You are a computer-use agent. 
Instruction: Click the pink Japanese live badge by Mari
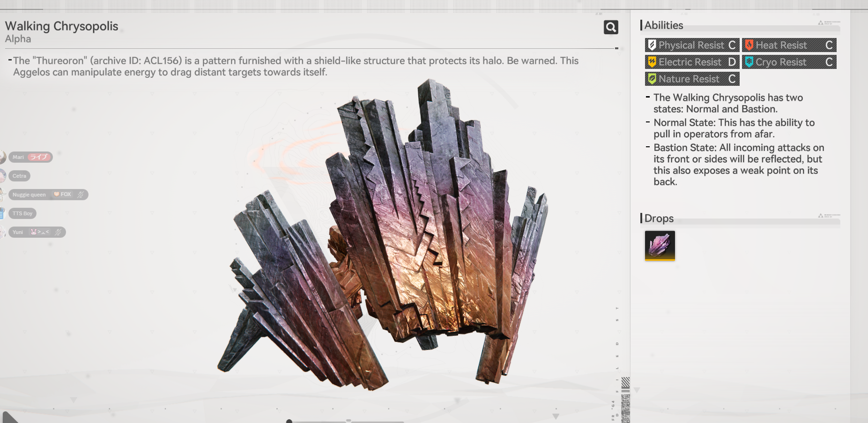click(39, 157)
